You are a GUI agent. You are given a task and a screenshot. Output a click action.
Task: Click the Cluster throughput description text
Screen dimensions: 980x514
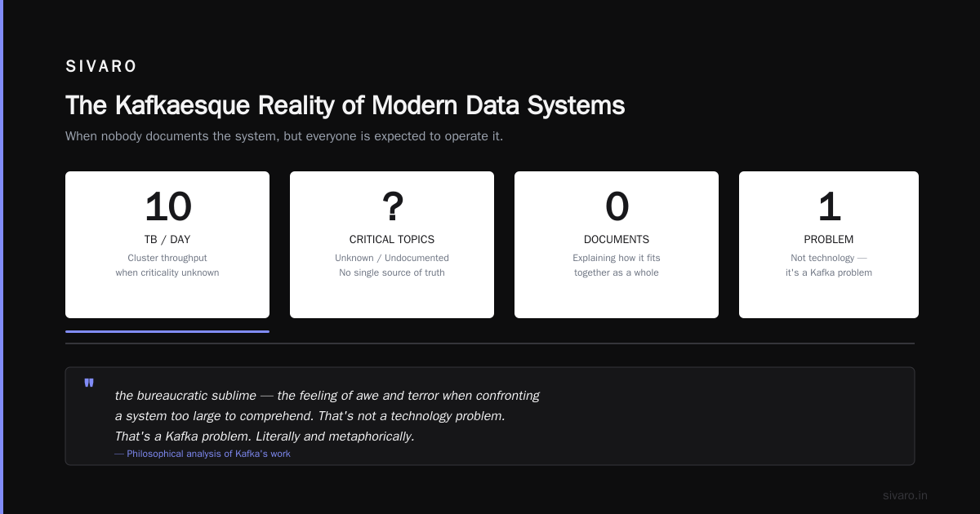pos(167,265)
